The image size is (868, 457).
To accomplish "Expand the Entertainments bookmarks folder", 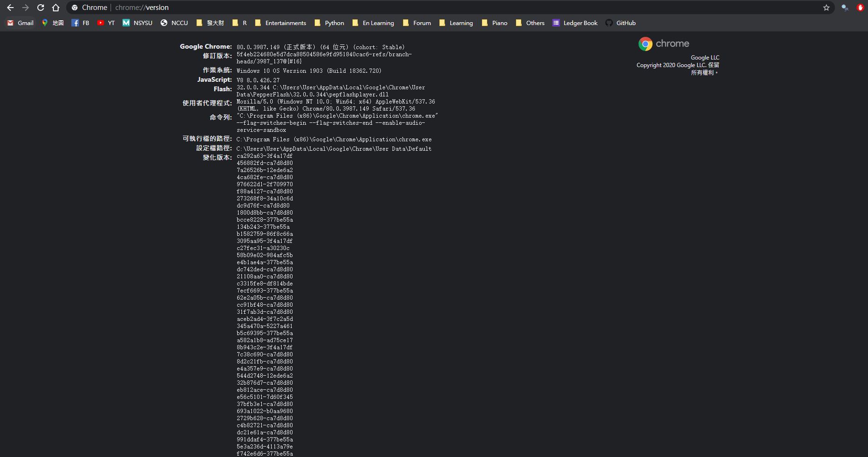I will (x=280, y=23).
